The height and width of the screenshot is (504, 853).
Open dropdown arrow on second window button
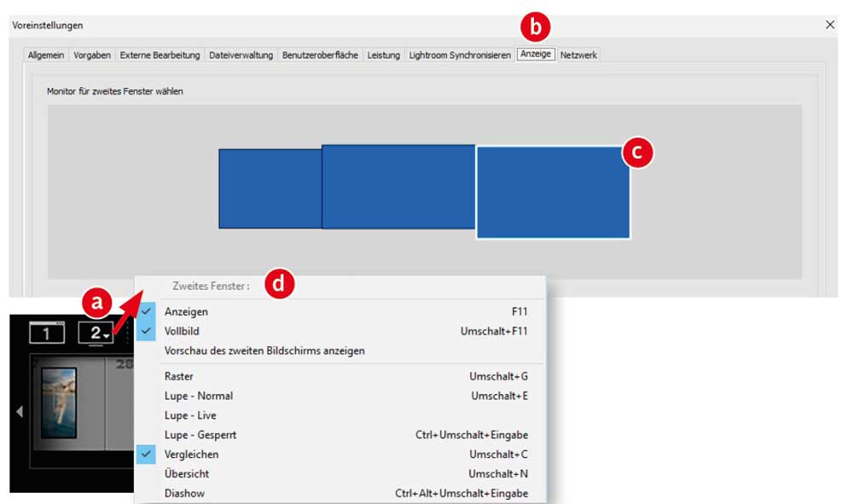point(107,336)
